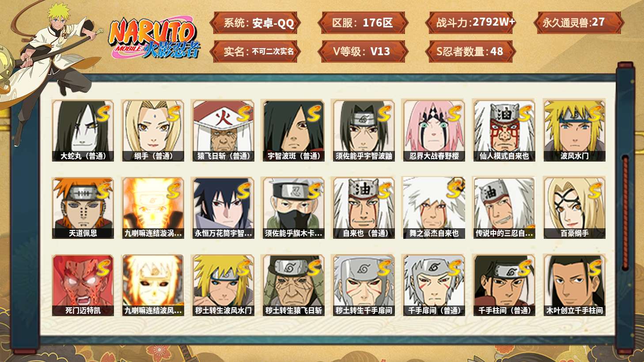Click the 波风水门 ninja portrait
The height and width of the screenshot is (362, 644).
pos(574,131)
